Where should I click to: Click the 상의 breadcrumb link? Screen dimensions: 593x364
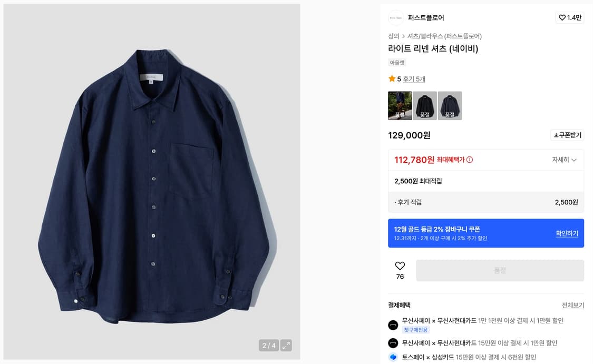coord(393,36)
